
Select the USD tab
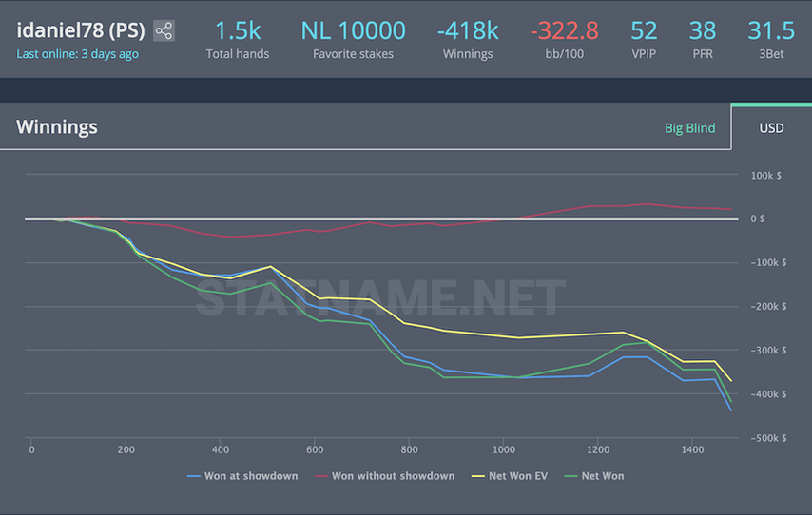(771, 127)
